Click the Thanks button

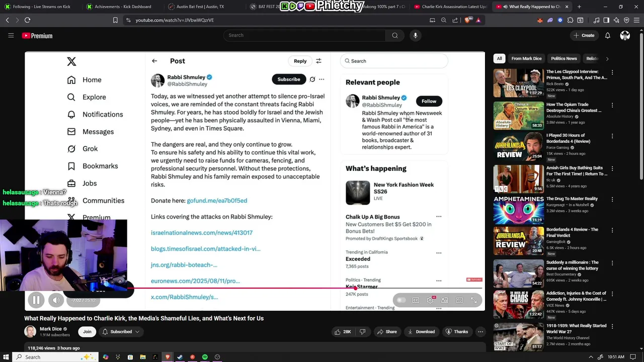[457, 332]
